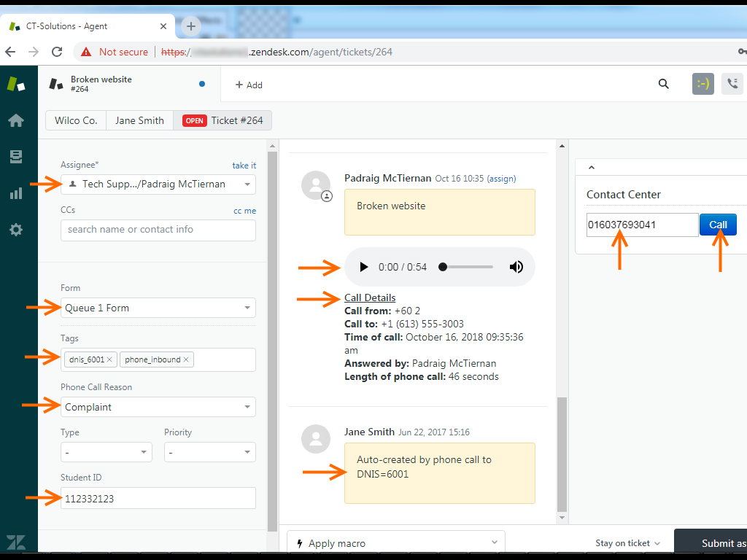Click the Not secure warning icon
Viewport: 747px width, 560px height.
tap(86, 52)
